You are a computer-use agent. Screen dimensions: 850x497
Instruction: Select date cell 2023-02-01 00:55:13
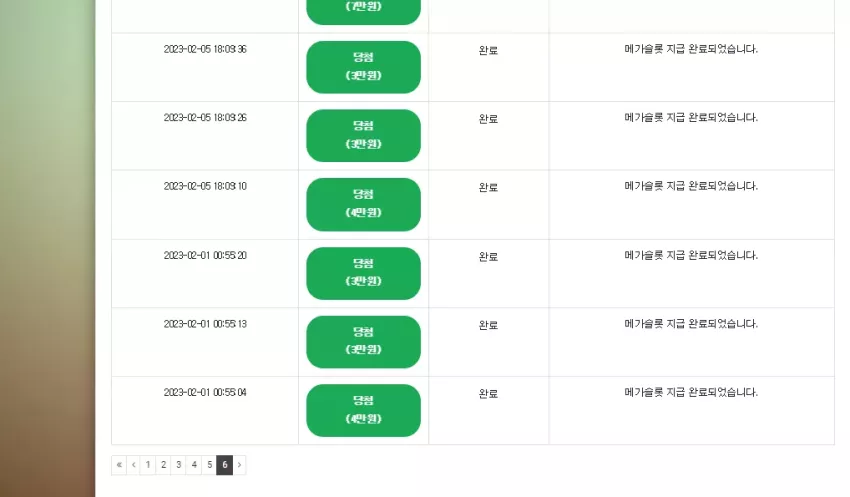[x=205, y=324]
